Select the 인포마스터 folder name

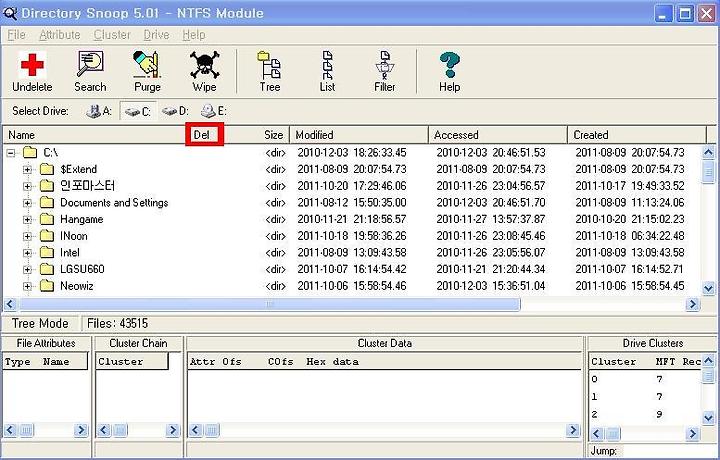(x=88, y=186)
